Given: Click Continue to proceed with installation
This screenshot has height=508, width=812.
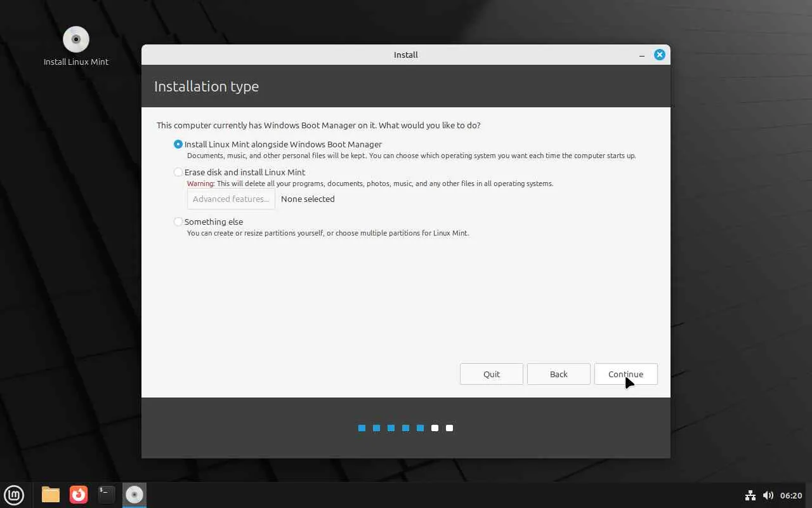Looking at the screenshot, I should pyautogui.click(x=626, y=374).
